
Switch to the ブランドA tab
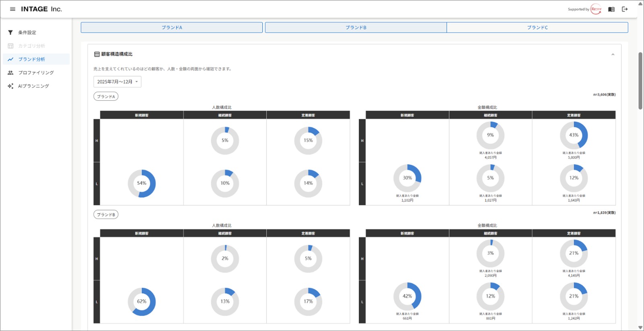click(172, 27)
